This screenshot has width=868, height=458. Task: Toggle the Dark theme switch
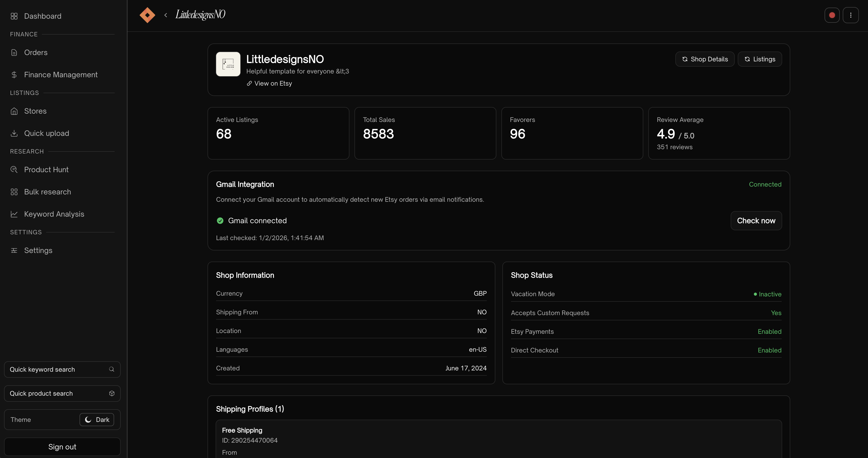[97, 420]
